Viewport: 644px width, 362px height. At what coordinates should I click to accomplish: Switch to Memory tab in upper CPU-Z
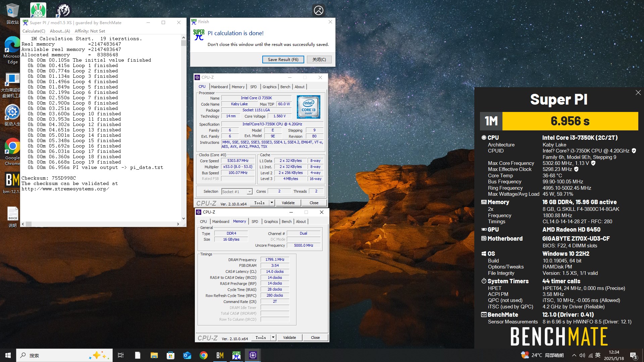(x=238, y=87)
